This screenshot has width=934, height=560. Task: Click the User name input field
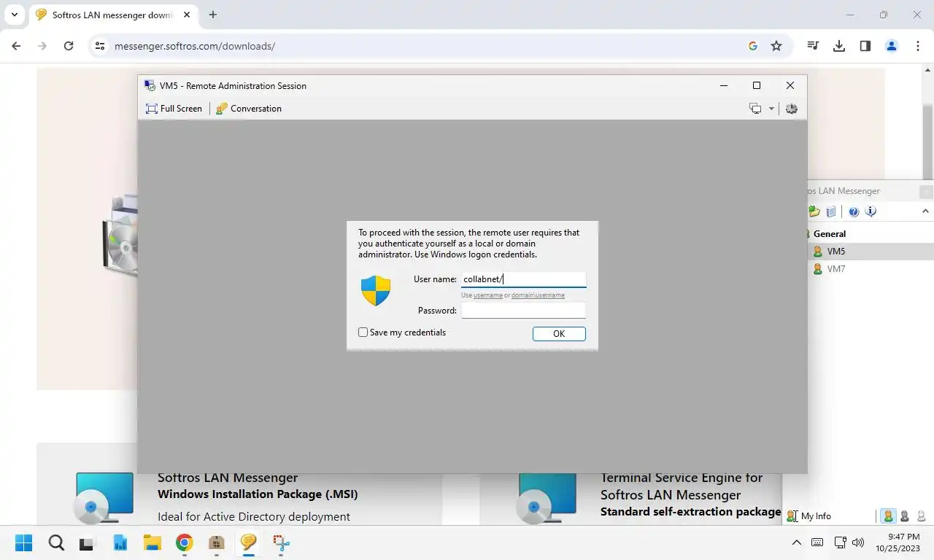coord(523,279)
